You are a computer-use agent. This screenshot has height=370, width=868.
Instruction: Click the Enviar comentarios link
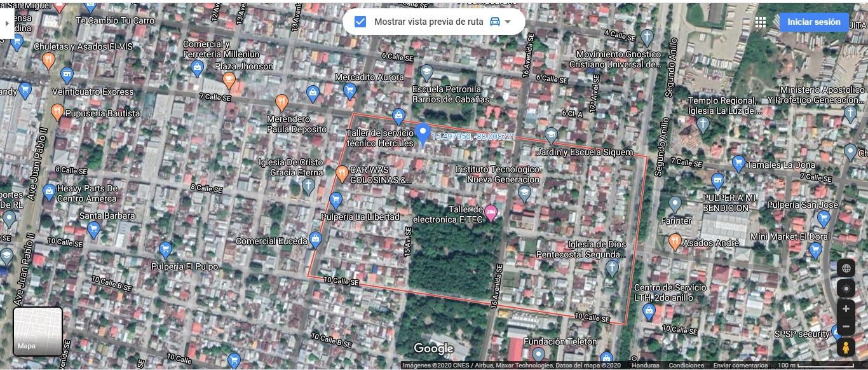(x=740, y=366)
